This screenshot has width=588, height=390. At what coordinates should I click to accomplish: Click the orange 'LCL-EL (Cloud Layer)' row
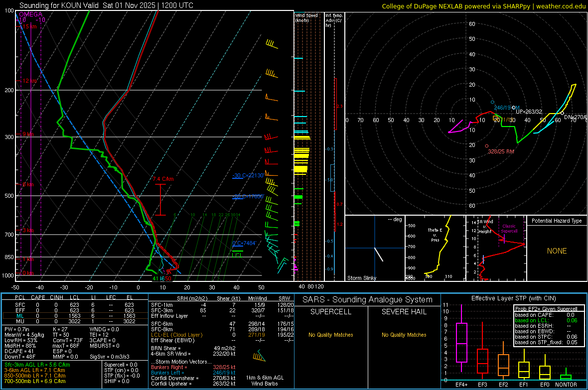tap(222, 335)
